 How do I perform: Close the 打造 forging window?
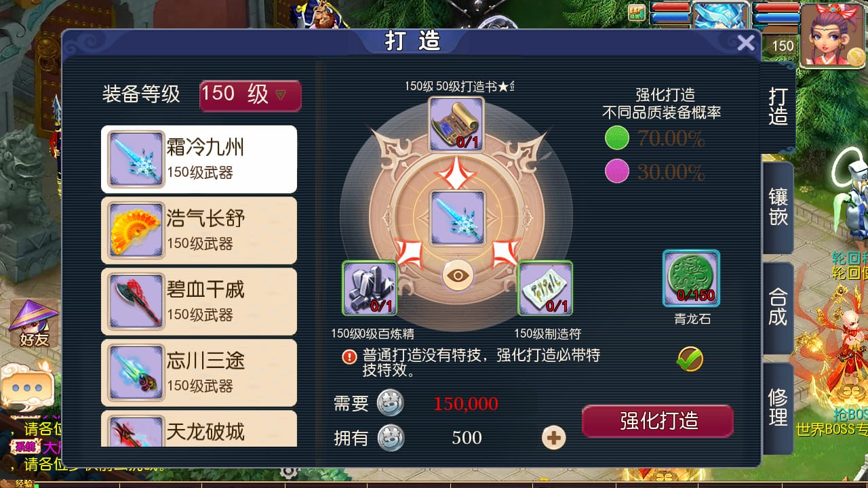(745, 43)
